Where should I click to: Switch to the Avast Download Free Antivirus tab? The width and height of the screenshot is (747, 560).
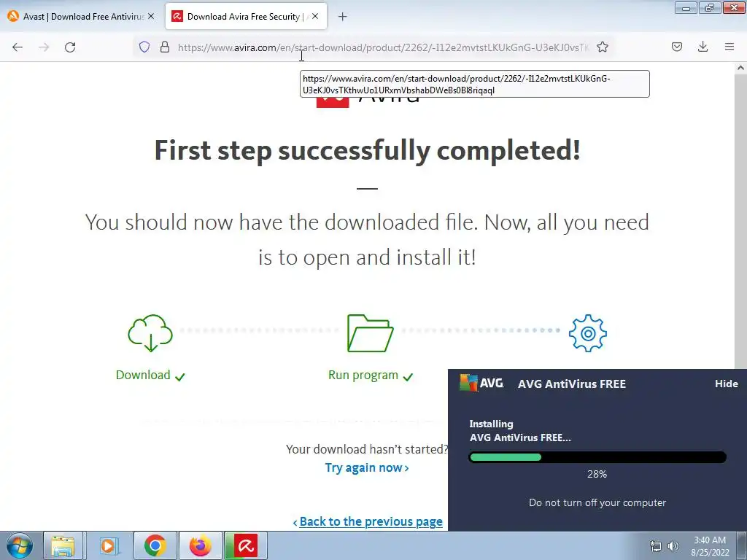click(82, 17)
